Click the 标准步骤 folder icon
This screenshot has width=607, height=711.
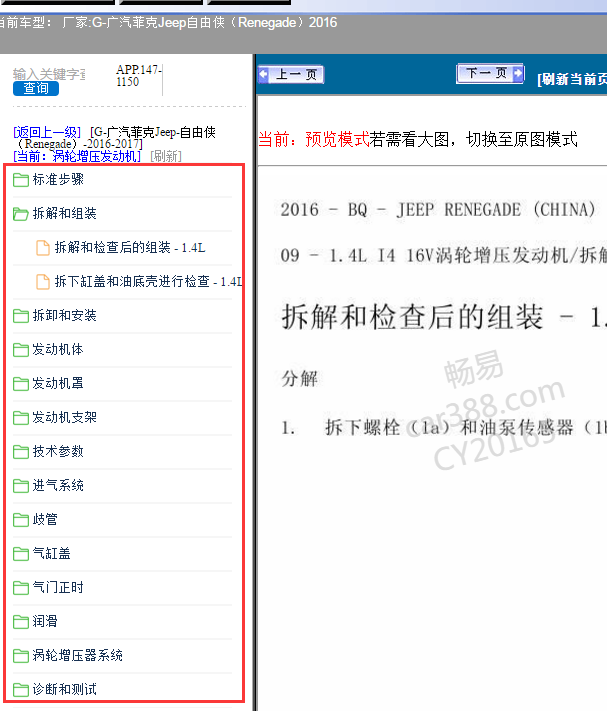20,180
